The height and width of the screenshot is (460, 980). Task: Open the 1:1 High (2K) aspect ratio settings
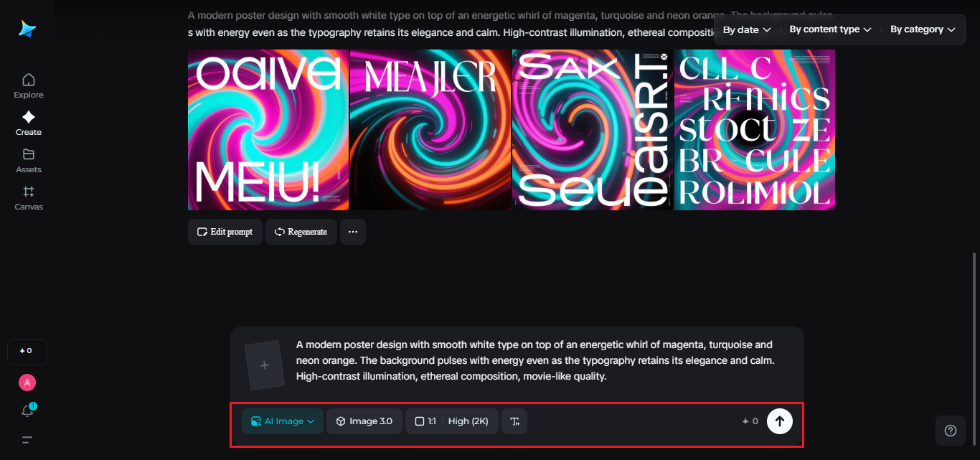tap(452, 421)
